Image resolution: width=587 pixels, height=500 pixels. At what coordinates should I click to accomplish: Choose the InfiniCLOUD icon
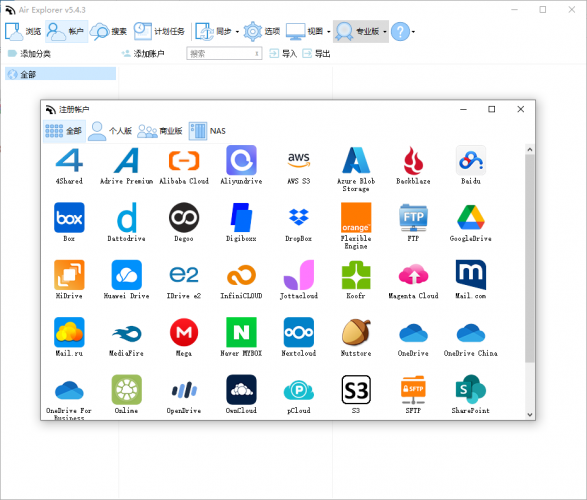point(241,275)
